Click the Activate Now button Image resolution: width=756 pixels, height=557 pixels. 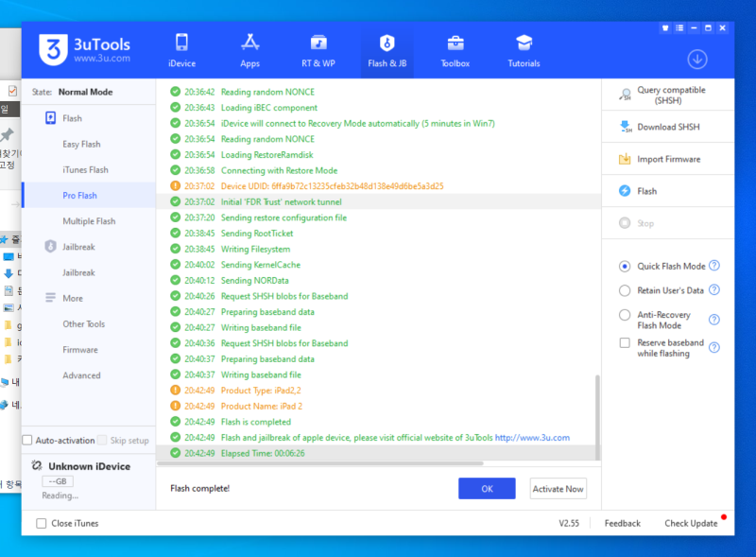pyautogui.click(x=558, y=489)
